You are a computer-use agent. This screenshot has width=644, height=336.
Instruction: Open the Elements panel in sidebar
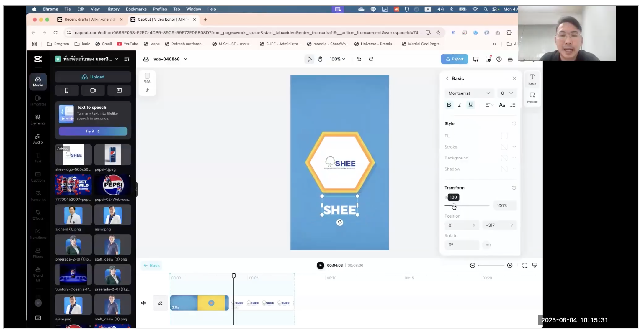click(38, 119)
